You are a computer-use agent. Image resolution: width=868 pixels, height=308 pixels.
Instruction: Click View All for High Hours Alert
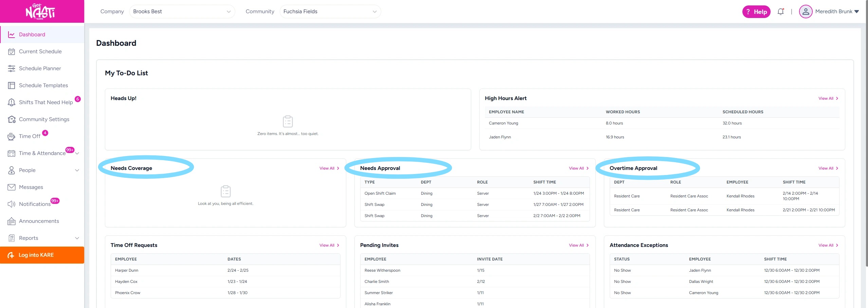point(828,98)
